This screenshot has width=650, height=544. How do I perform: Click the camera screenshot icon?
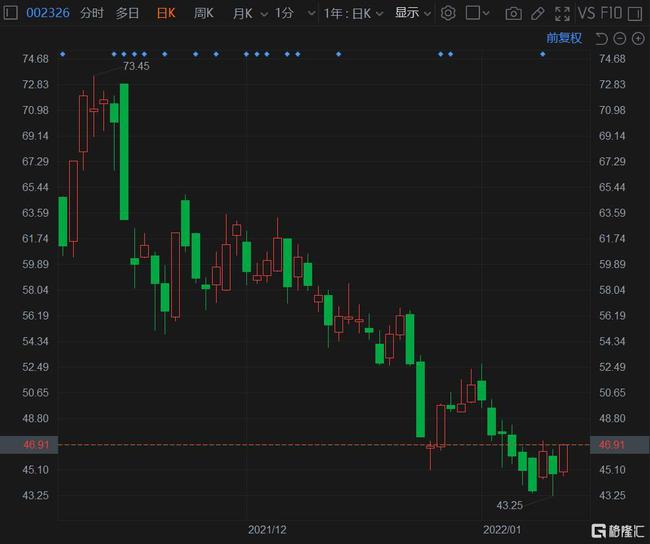pos(513,13)
